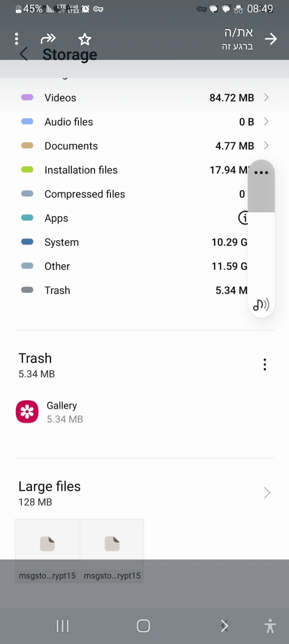
Task: Expand volume panel three-dots button
Action: [261, 173]
